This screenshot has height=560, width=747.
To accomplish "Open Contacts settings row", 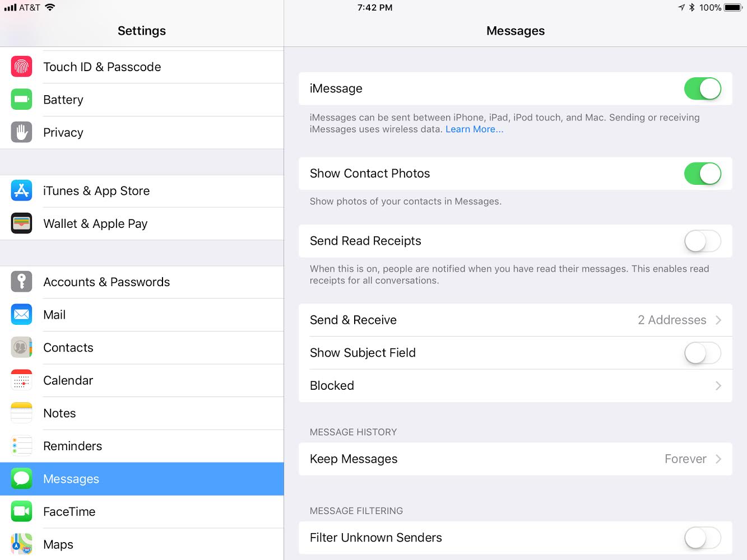I will click(142, 348).
